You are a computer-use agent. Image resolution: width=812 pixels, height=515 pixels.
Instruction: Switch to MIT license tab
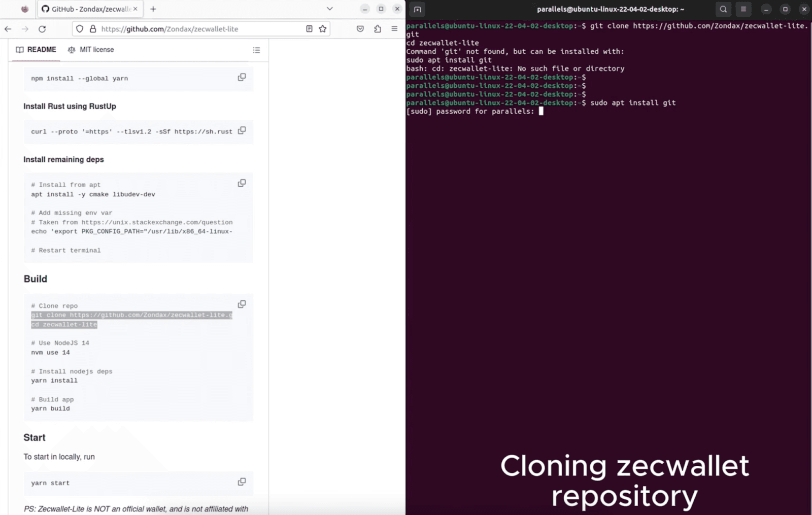(x=91, y=50)
